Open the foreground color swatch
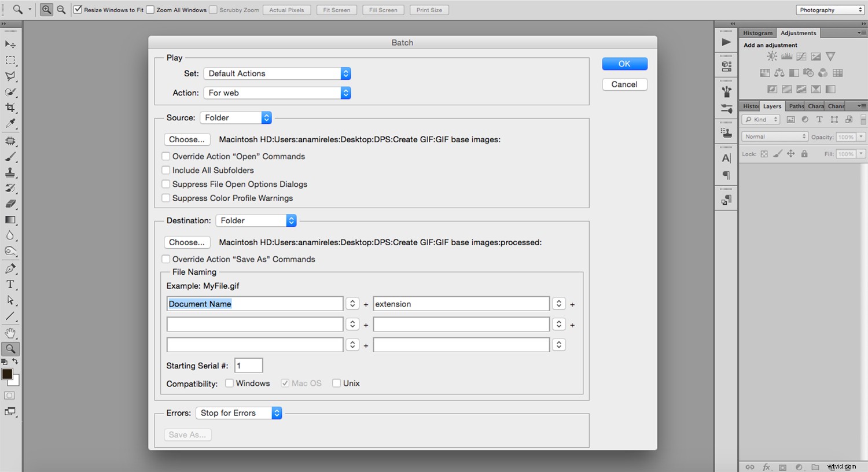Screen dimensions: 868x472 click(x=6, y=374)
